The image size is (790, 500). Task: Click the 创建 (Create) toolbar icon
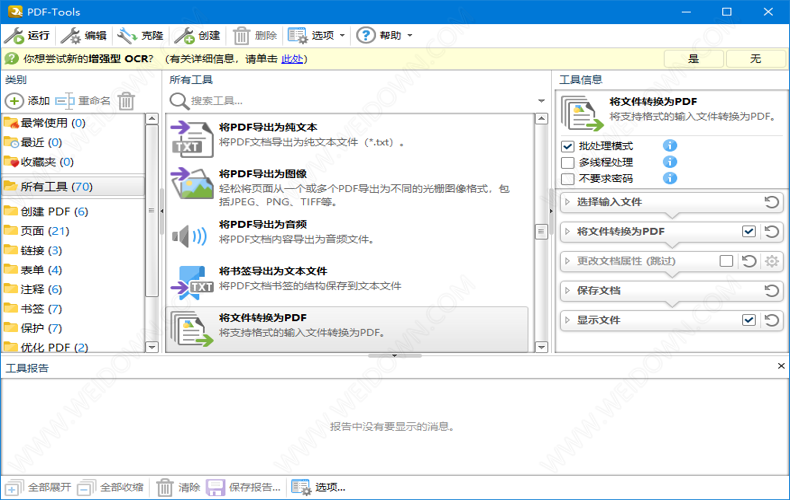pyautogui.click(x=184, y=36)
